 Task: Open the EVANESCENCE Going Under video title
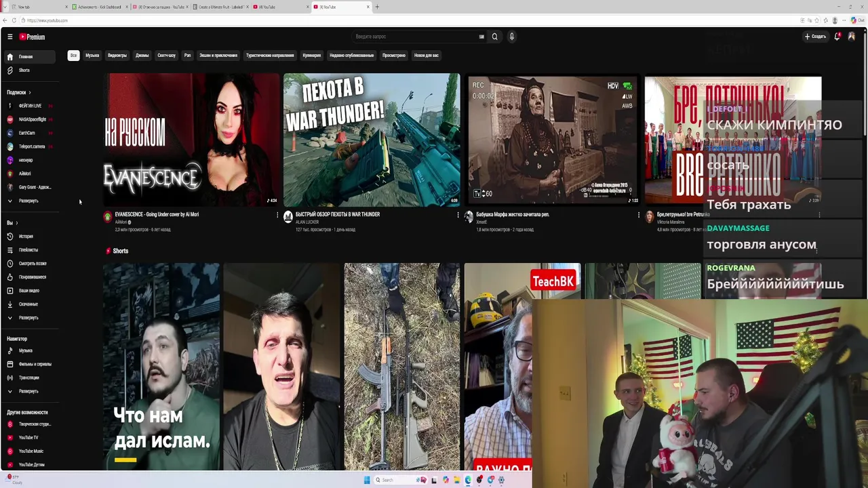tap(157, 215)
